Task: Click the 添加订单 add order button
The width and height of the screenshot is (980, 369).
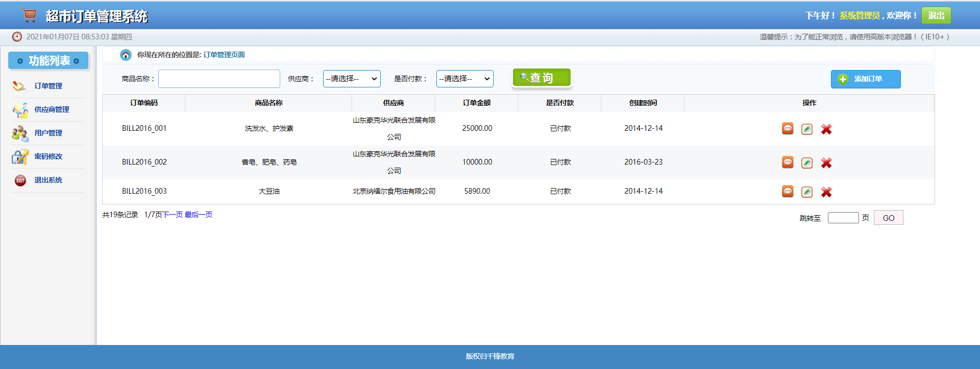Action: tap(866, 79)
